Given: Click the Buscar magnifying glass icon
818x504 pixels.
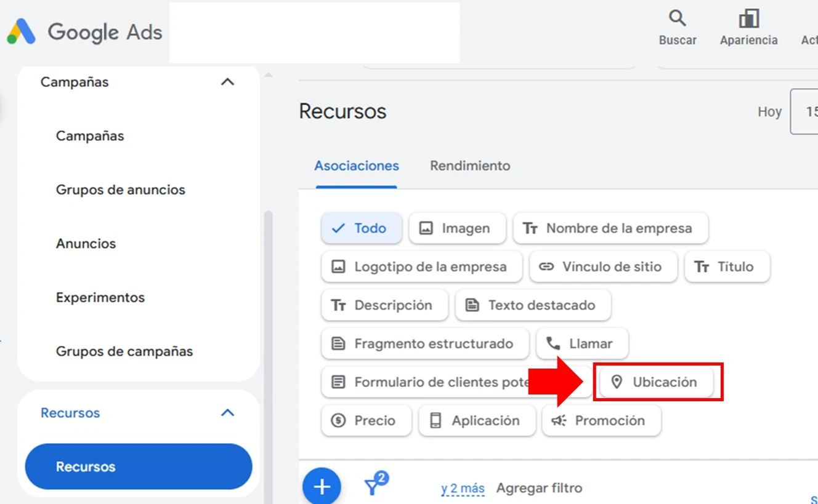Looking at the screenshot, I should click(x=678, y=19).
